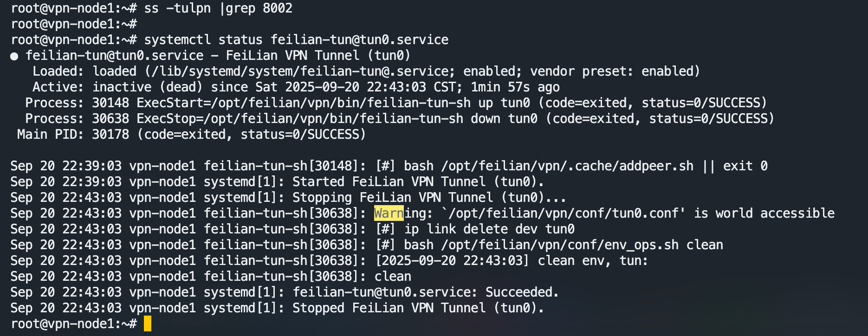Click the "Stopped FeiLian VPN Tunnel (tun0)." log message
Image resolution: width=868 pixels, height=336 pixels.
point(418,308)
